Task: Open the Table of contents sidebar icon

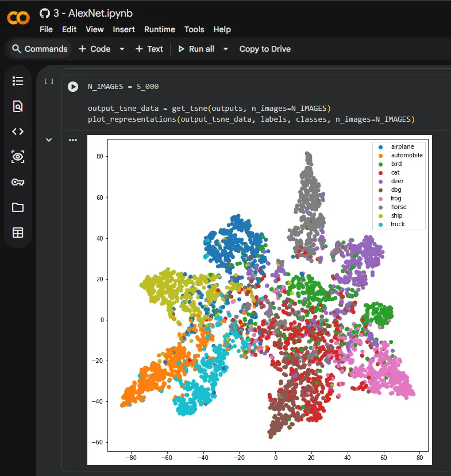Action: (18, 81)
